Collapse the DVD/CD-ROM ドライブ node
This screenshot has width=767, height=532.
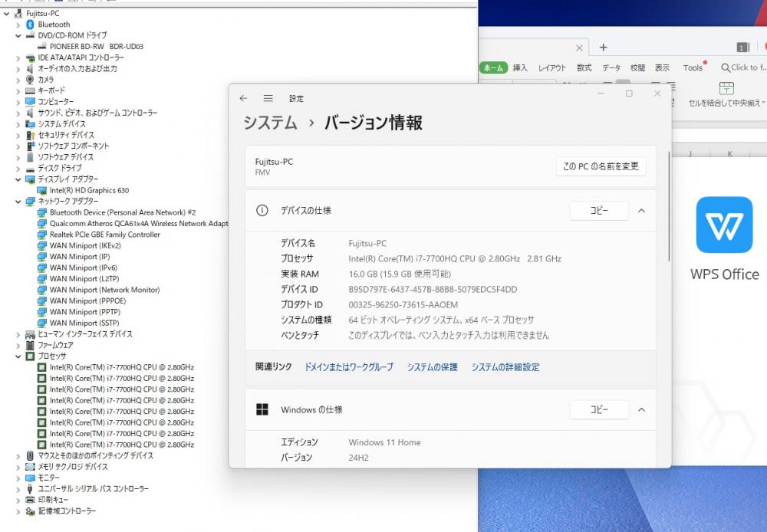click(x=18, y=36)
